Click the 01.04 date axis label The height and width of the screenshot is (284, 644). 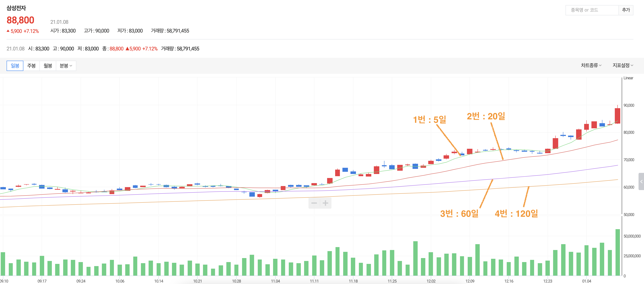click(x=586, y=281)
